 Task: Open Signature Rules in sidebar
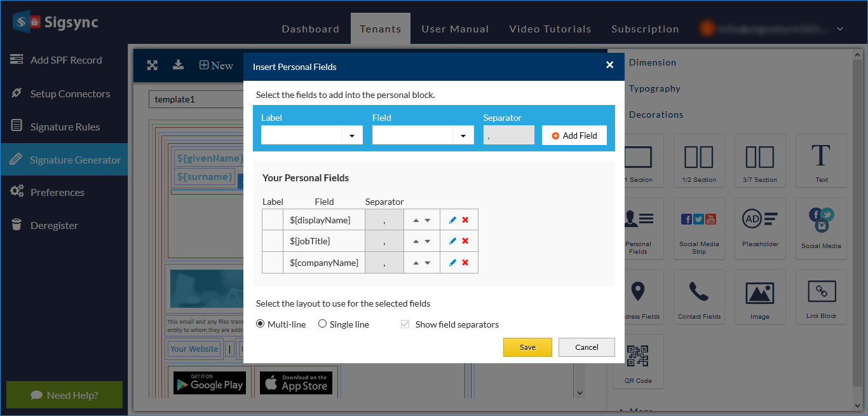(65, 127)
